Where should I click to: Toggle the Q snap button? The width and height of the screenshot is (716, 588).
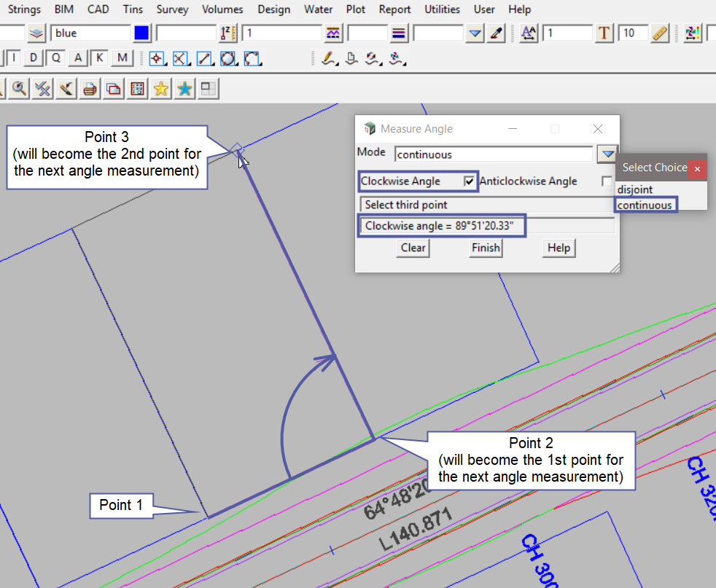coord(56,58)
